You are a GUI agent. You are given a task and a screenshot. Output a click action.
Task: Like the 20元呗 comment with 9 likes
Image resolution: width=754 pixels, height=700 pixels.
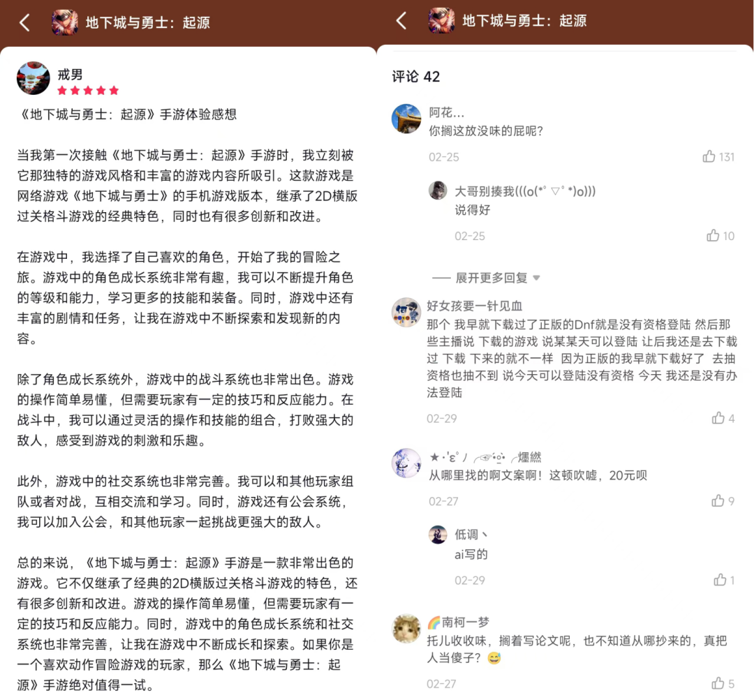coord(718,500)
